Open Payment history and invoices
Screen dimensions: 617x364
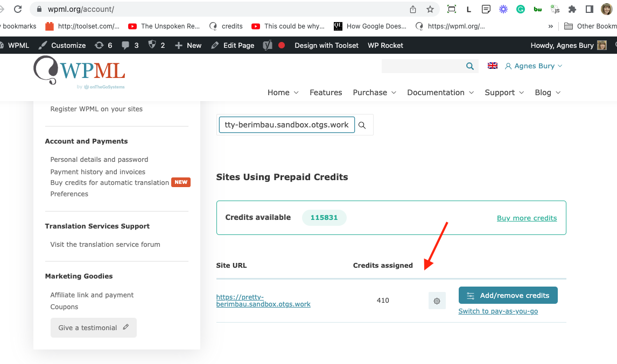[x=97, y=172]
